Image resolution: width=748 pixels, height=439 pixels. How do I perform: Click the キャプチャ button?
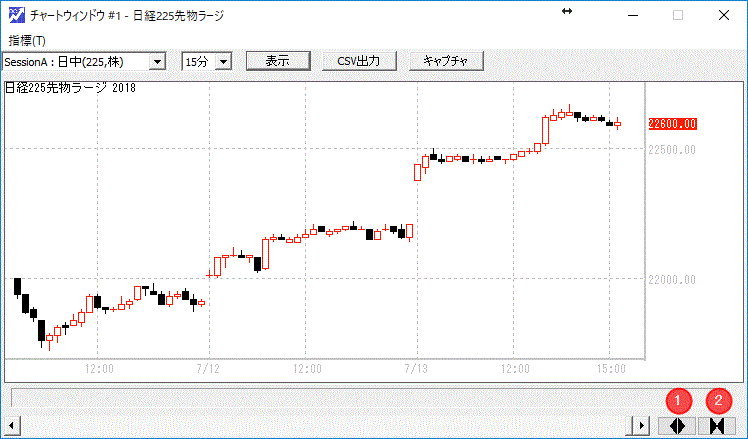pyautogui.click(x=446, y=61)
